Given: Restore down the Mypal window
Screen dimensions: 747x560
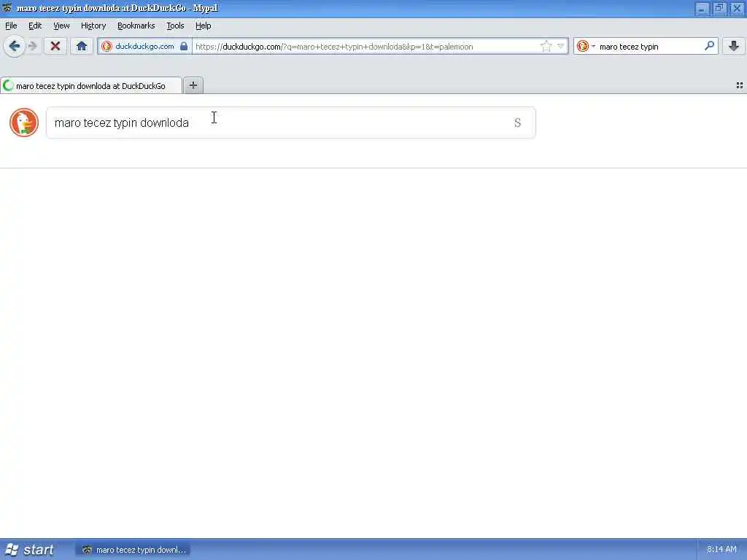Looking at the screenshot, I should [x=719, y=9].
